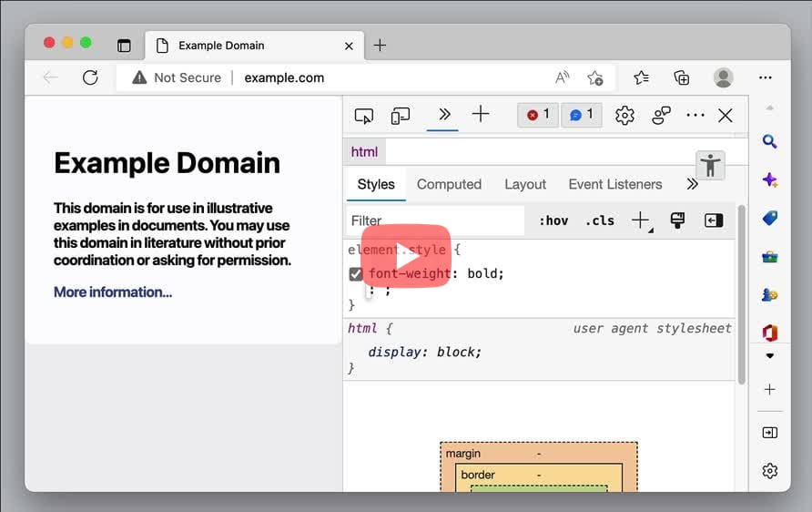812x512 pixels.
Task: Close the Example Domain tab
Action: click(349, 46)
